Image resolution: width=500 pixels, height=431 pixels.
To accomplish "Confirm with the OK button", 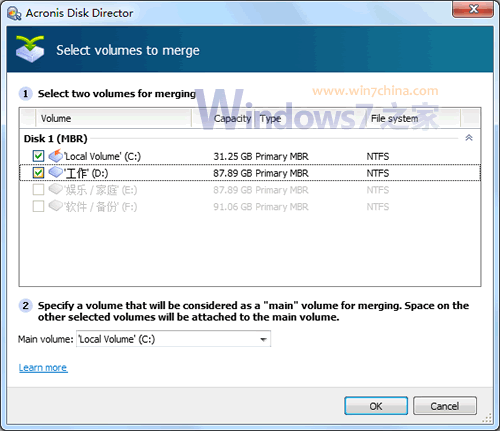I will point(376,406).
